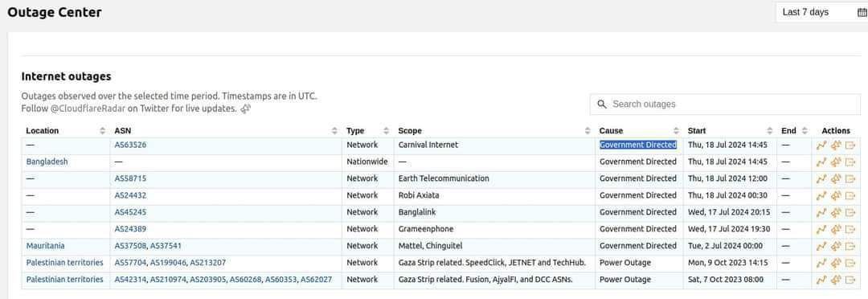868x299 pixels.
Task: Export the Banglalink outage row
Action: tap(850, 212)
